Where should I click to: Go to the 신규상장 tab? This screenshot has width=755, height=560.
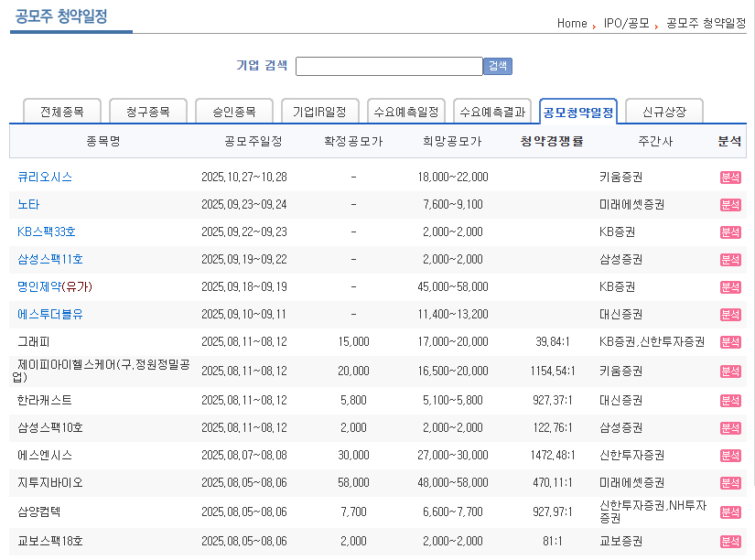pos(664,112)
